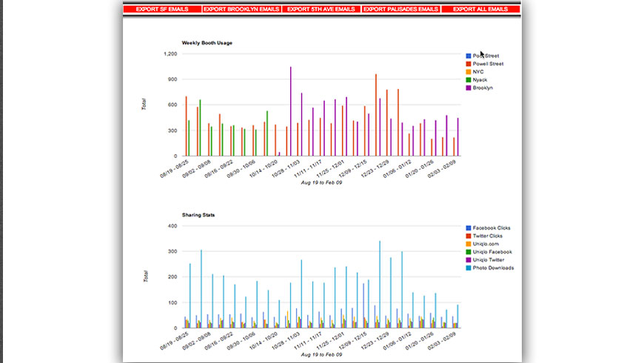Click the Brooklyn legend label
This screenshot has height=363, width=644.
pyautogui.click(x=483, y=88)
